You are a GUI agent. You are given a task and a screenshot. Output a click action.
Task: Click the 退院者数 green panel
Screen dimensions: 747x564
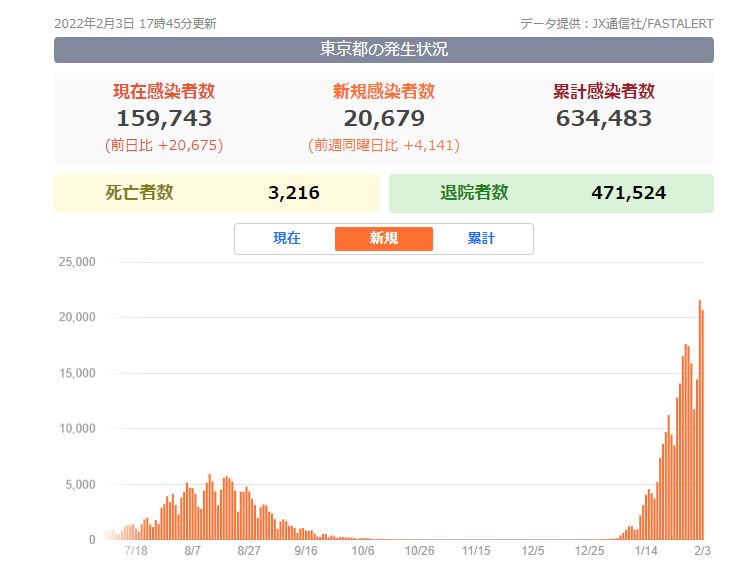tap(552, 193)
